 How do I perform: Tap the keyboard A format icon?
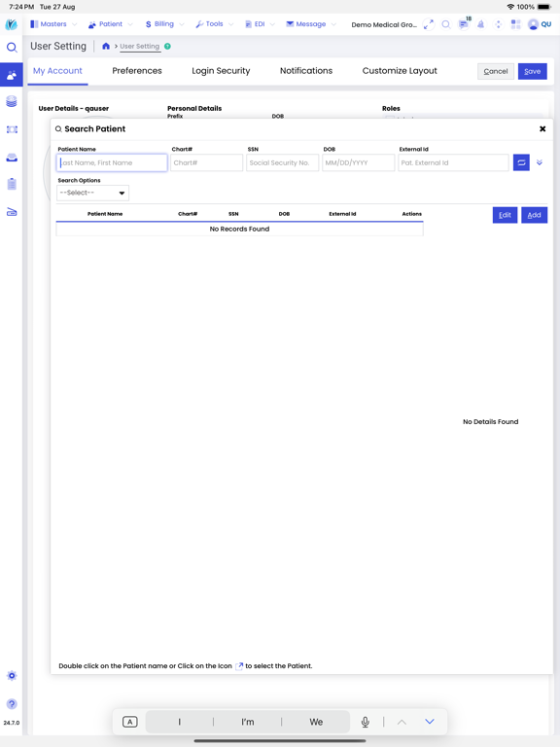pos(130,722)
